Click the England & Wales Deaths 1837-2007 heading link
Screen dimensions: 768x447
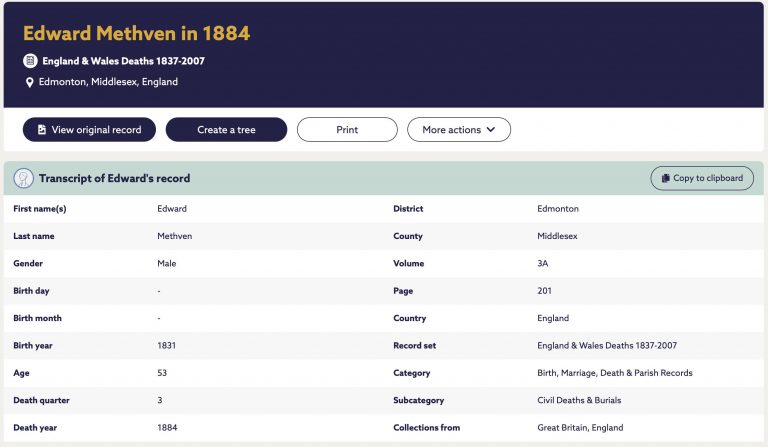[123, 61]
